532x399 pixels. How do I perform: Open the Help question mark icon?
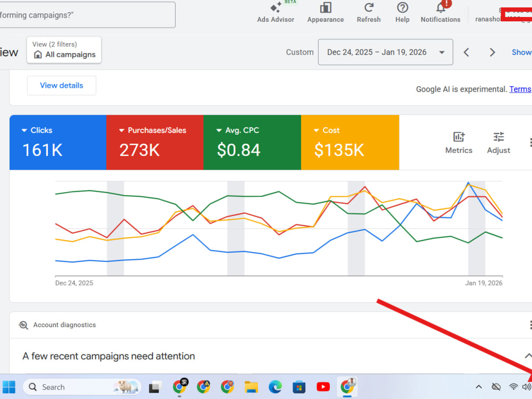coord(402,13)
